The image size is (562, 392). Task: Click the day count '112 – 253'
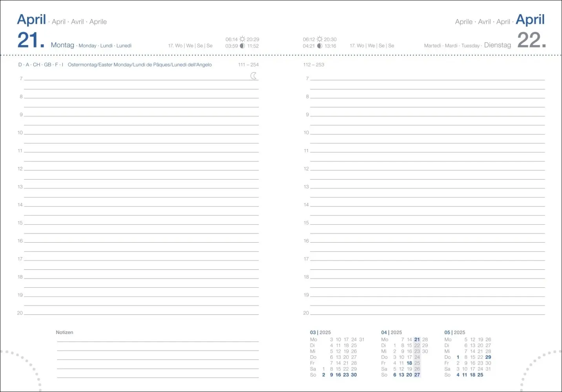click(x=314, y=65)
